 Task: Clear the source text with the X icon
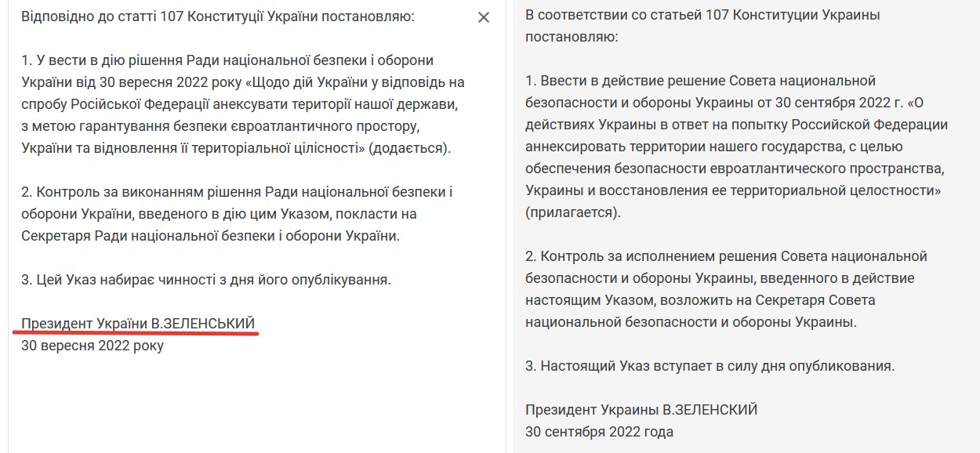[484, 17]
